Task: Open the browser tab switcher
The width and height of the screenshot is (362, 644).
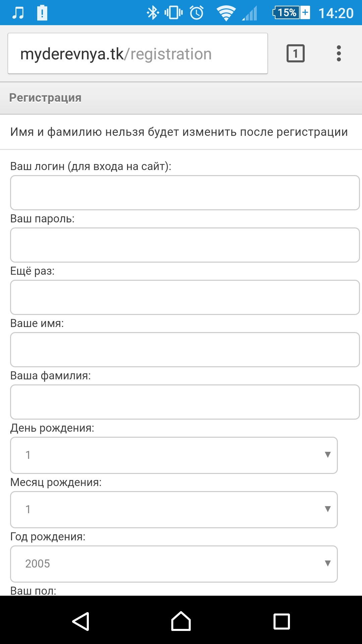Action: pyautogui.click(x=295, y=53)
